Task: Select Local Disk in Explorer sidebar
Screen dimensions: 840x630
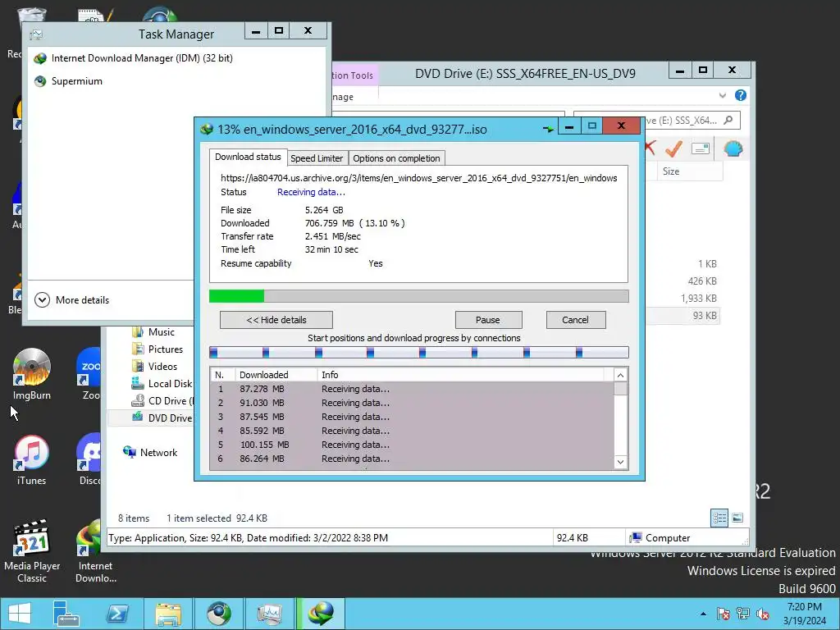Action: (162, 384)
